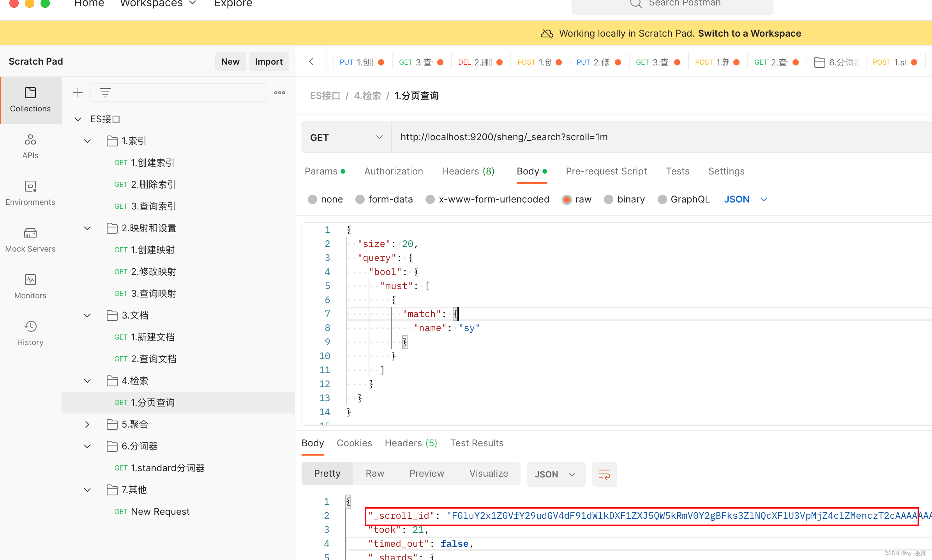The image size is (932, 560).
Task: Open the response JSON format dropdown
Action: (556, 474)
